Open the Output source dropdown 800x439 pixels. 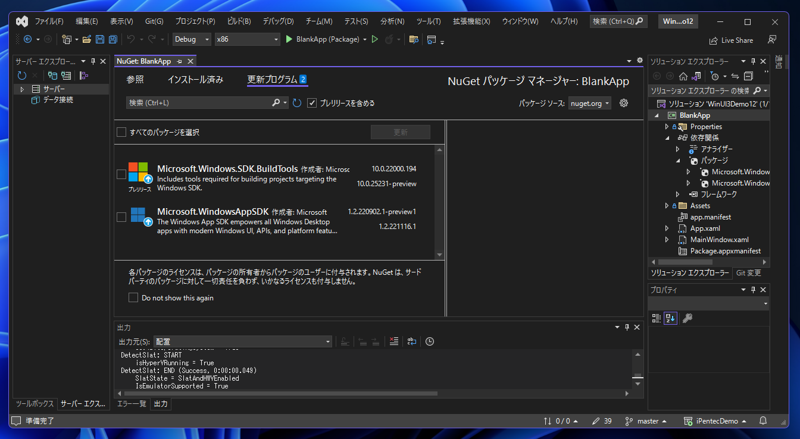coord(243,342)
